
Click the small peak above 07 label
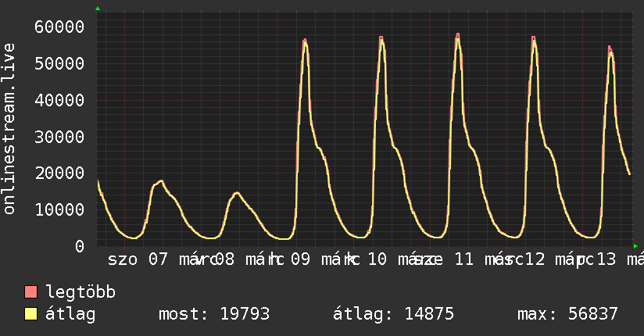161,181
